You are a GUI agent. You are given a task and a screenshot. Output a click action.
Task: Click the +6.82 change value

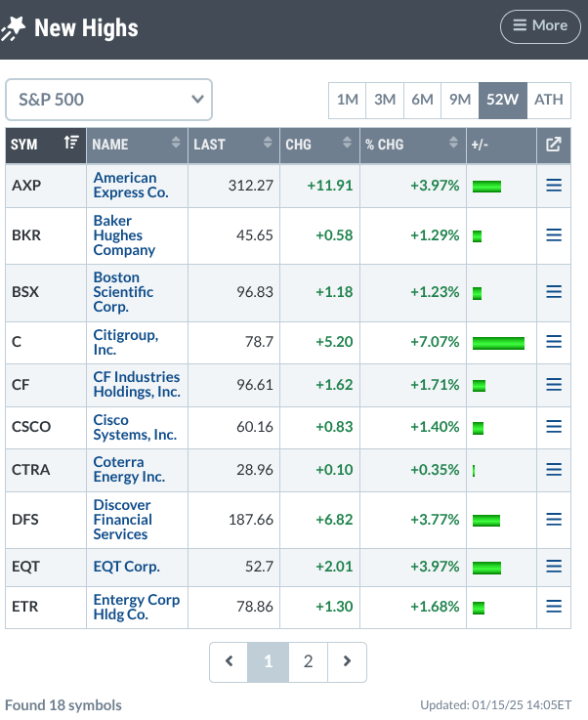tap(334, 520)
